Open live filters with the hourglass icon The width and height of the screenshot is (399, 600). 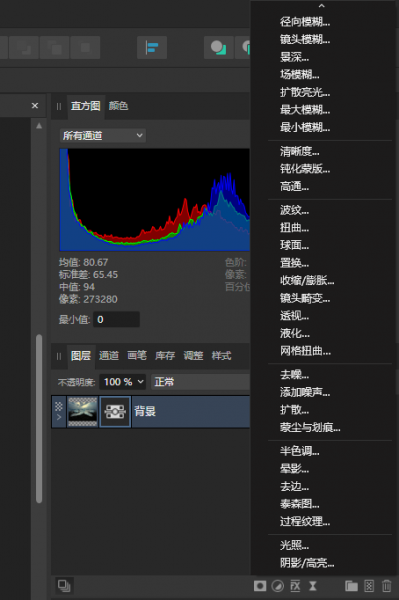coord(313,586)
